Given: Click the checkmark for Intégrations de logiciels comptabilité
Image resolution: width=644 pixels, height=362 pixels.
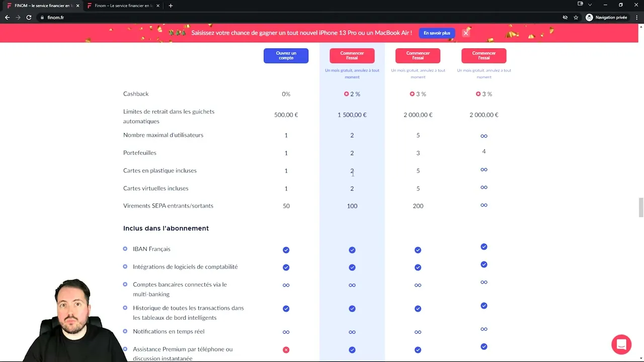Looking at the screenshot, I should (286, 267).
